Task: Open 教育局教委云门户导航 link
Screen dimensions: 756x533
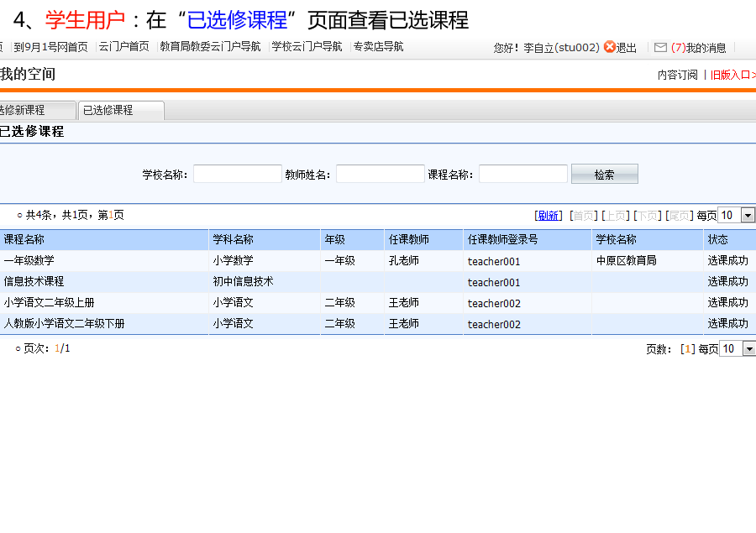Action: coord(210,47)
